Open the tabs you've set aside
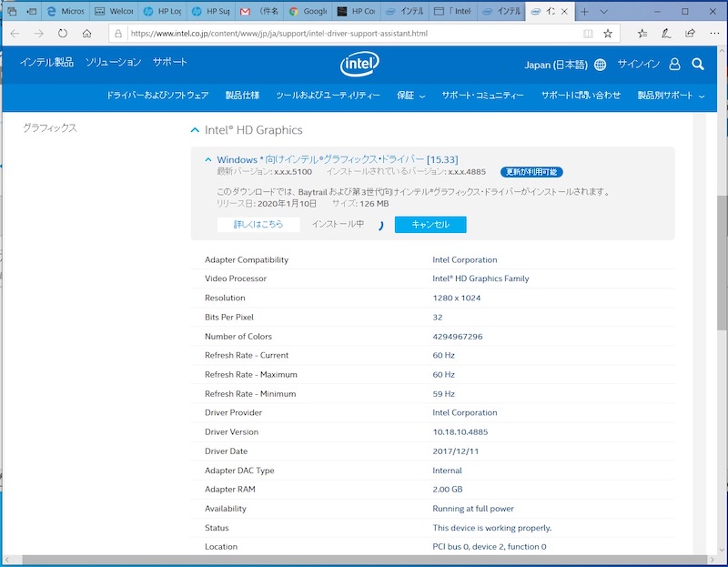Image resolution: width=728 pixels, height=567 pixels. (12, 11)
